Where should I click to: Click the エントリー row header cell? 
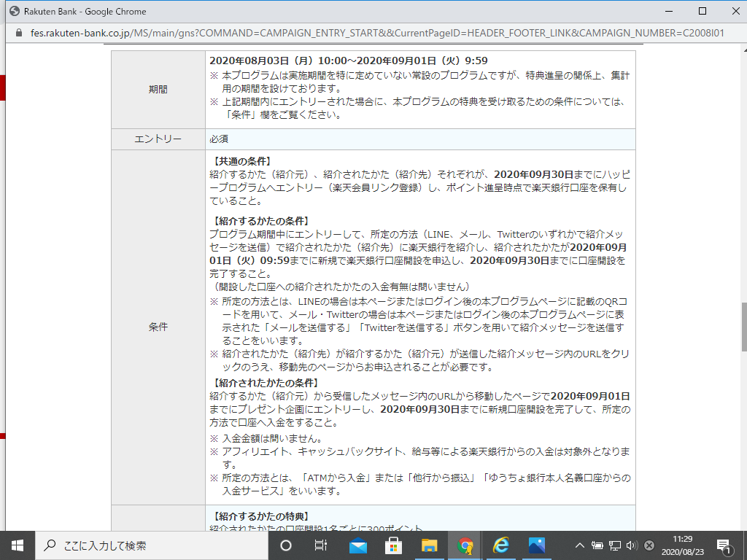[158, 139]
